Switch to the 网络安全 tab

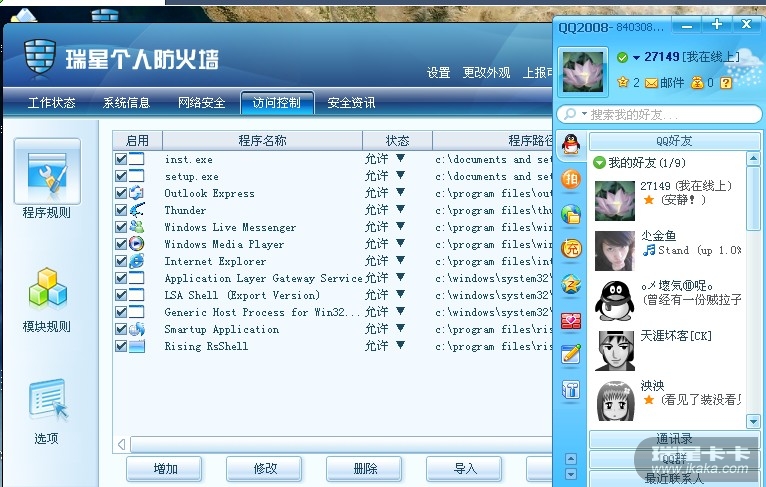202,103
